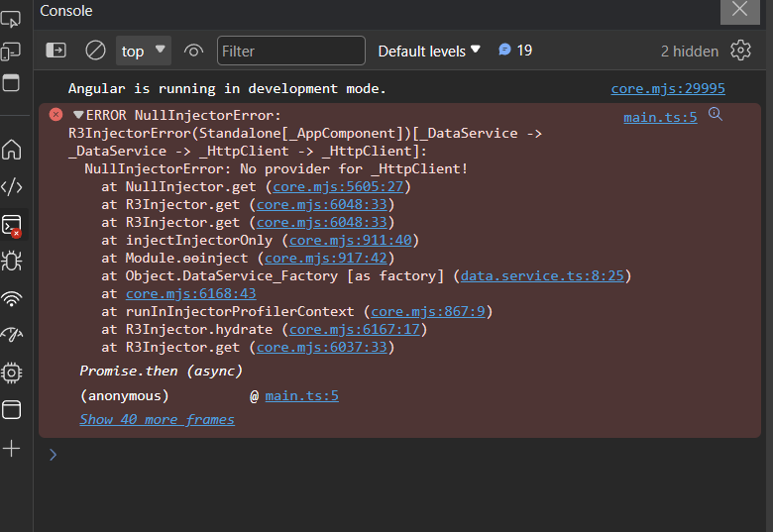Screen dimensions: 773x532
Task: Open the Default levels dropdown
Action: [429, 51]
